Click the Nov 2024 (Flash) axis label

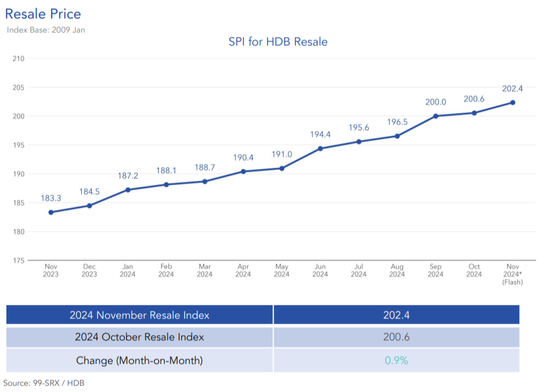[x=512, y=274]
